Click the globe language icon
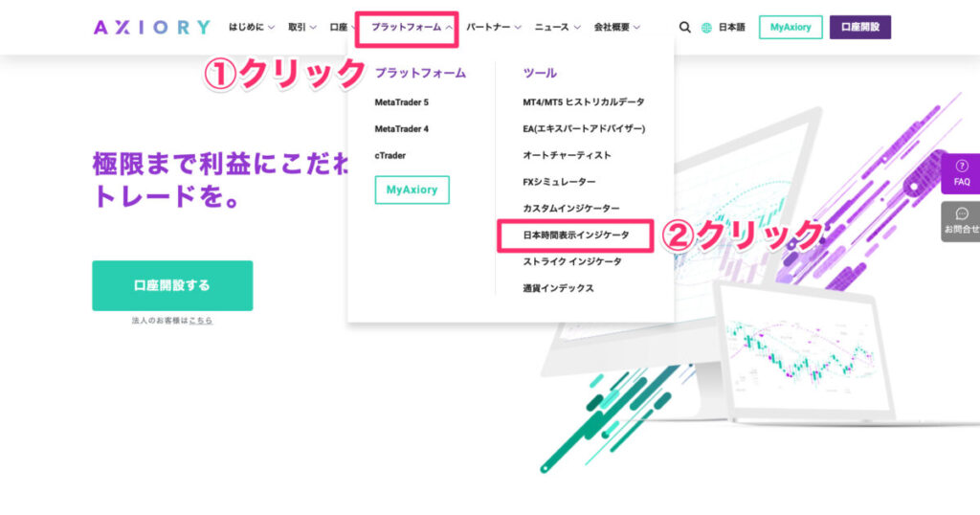 pyautogui.click(x=706, y=28)
